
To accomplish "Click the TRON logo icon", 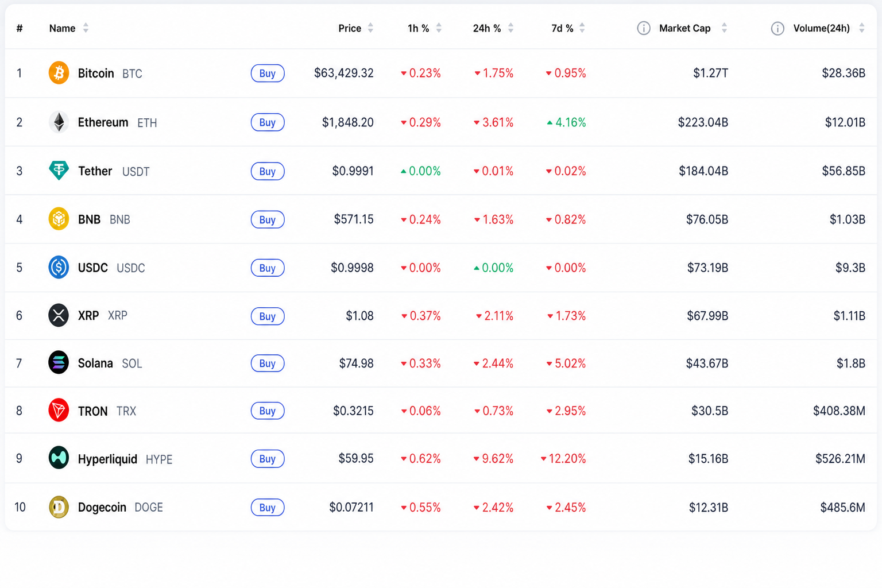I will [x=59, y=411].
